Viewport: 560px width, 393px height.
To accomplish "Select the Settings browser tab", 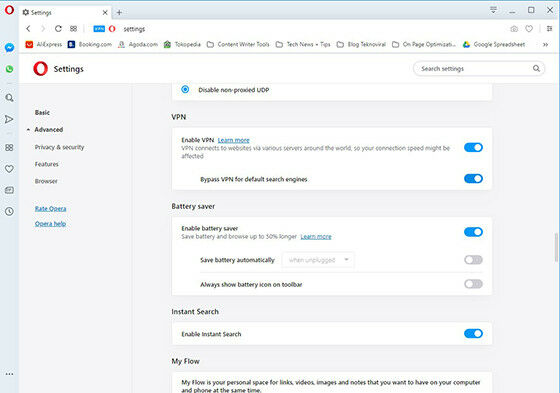I will coord(64,13).
